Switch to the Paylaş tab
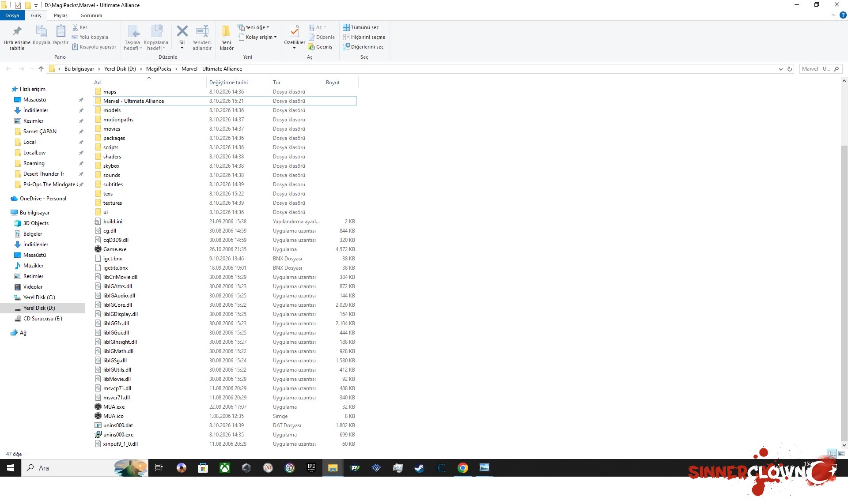Image resolution: width=848 pixels, height=504 pixels. (x=61, y=15)
